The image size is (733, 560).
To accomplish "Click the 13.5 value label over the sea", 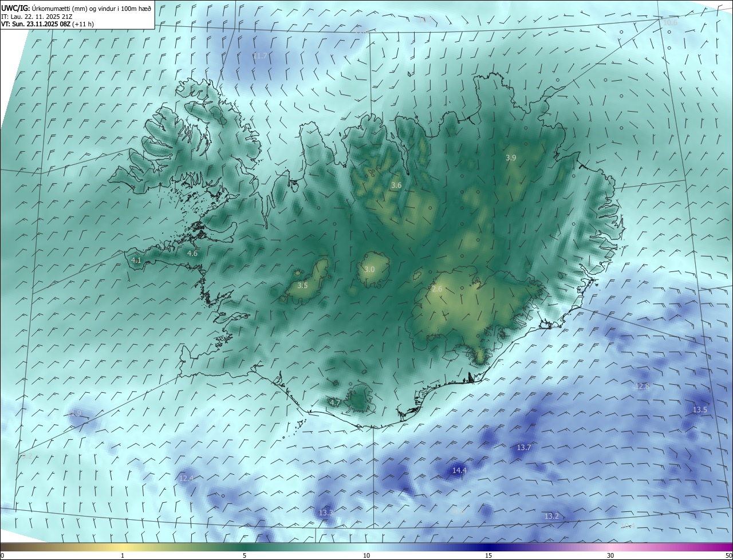I will pos(700,410).
